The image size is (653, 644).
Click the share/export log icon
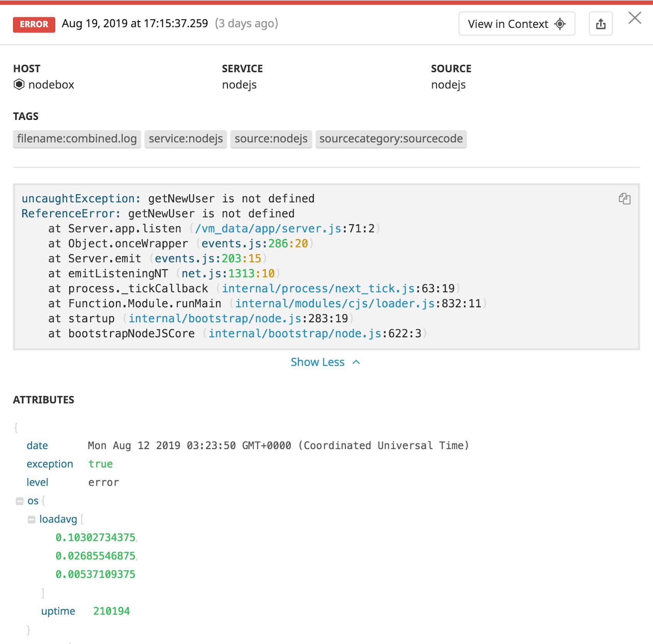[x=601, y=24]
